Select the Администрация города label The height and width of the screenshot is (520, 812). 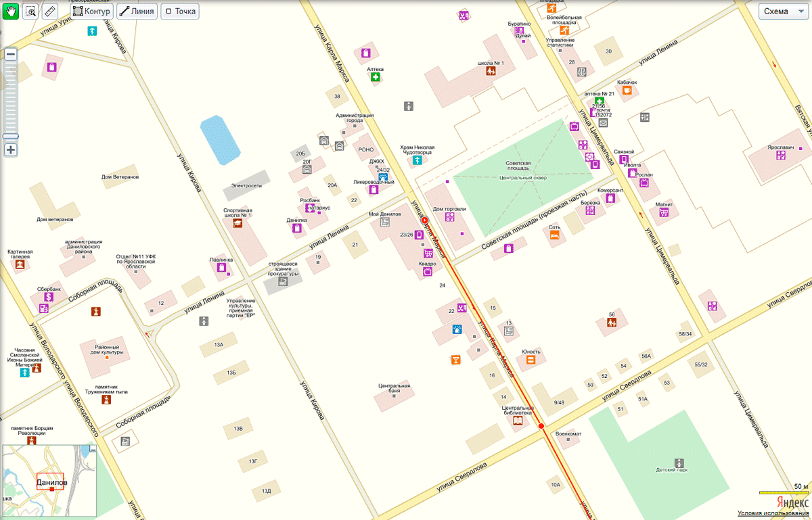click(x=355, y=118)
